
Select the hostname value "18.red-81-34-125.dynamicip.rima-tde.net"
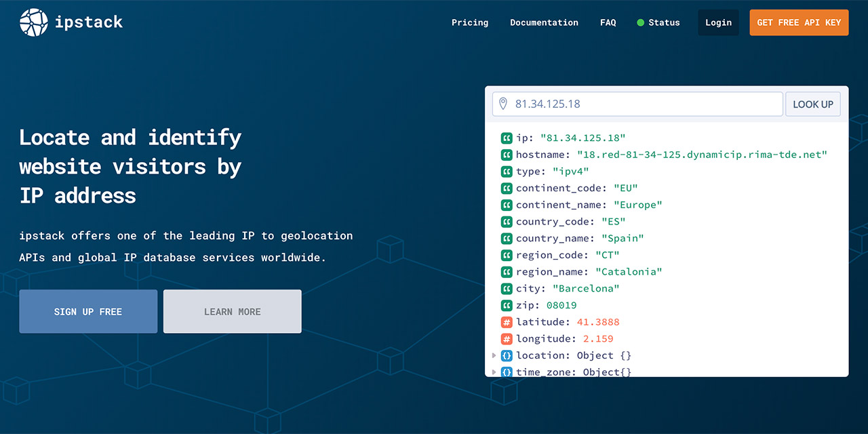[x=702, y=155]
